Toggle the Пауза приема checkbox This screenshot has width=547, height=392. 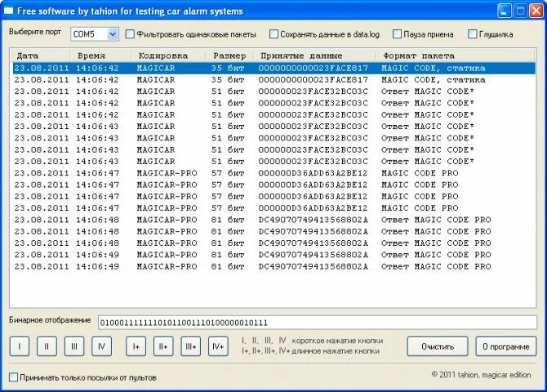397,33
